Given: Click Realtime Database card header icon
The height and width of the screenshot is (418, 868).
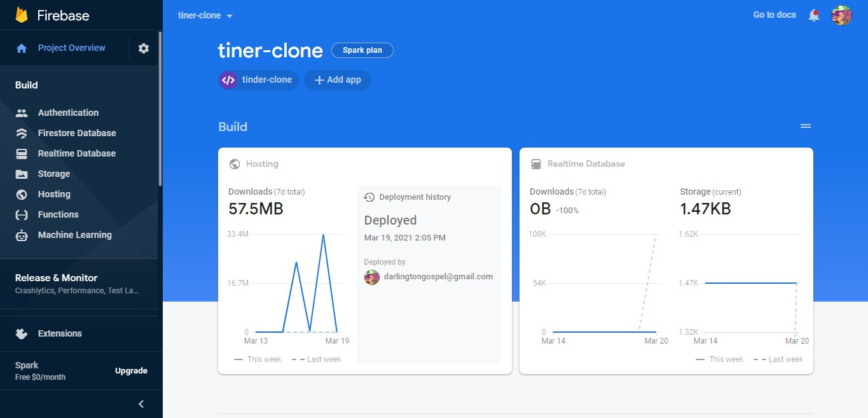Looking at the screenshot, I should pos(535,164).
